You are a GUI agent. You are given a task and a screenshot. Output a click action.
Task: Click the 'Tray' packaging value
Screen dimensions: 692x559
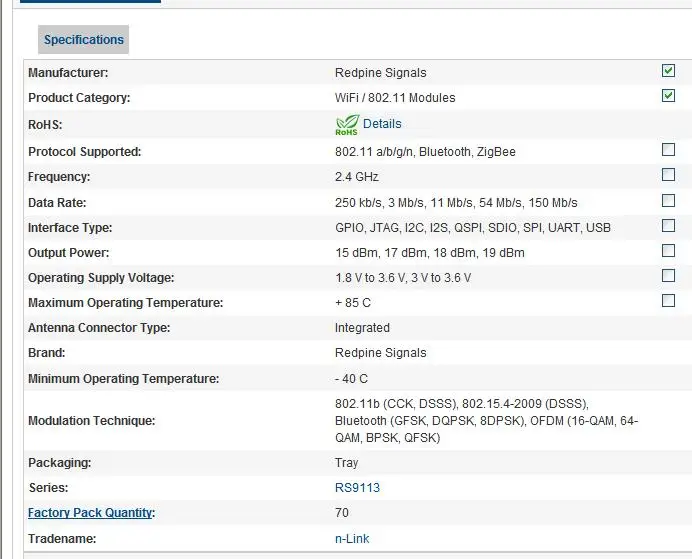click(x=346, y=463)
